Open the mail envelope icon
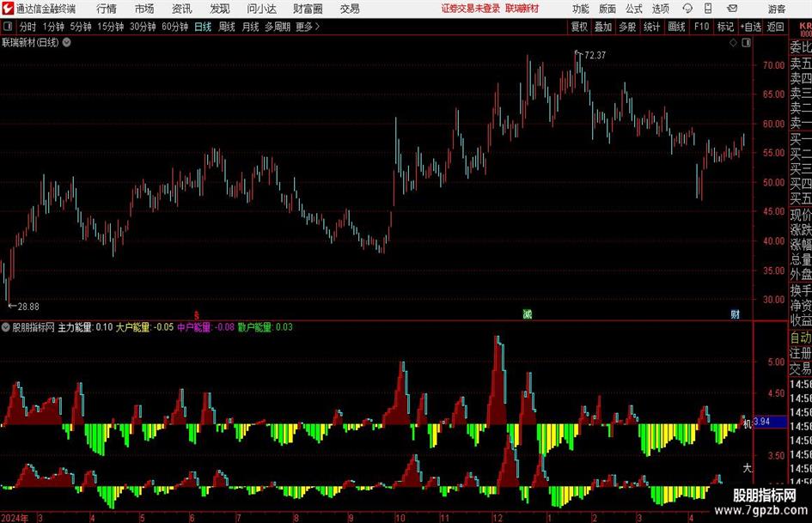812x523 pixels. tap(732, 9)
